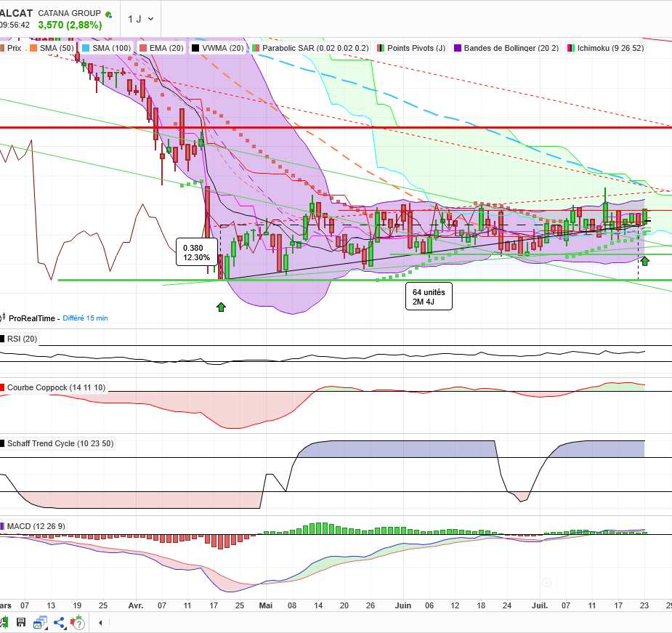Click the green up arrow below April low
672x633 pixels.
coord(221,307)
